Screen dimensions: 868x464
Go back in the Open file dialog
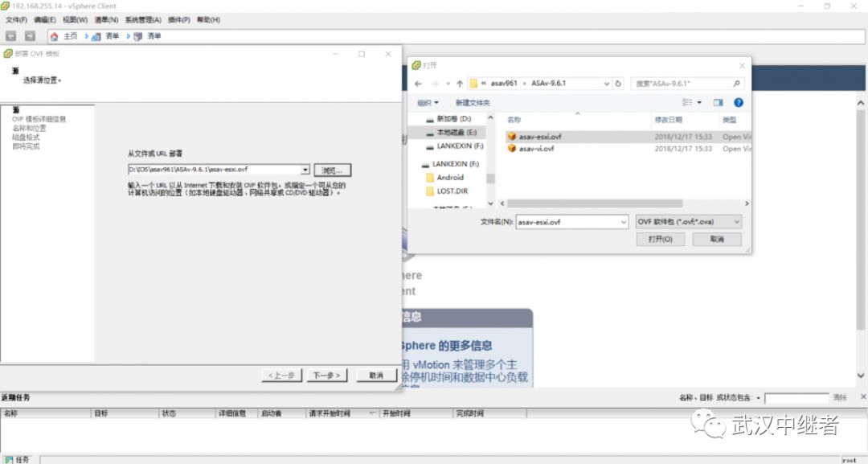pos(419,84)
